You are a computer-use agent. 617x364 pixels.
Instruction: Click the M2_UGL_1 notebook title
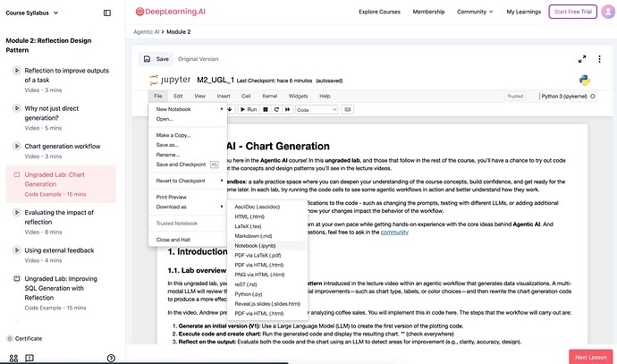pyautogui.click(x=216, y=80)
